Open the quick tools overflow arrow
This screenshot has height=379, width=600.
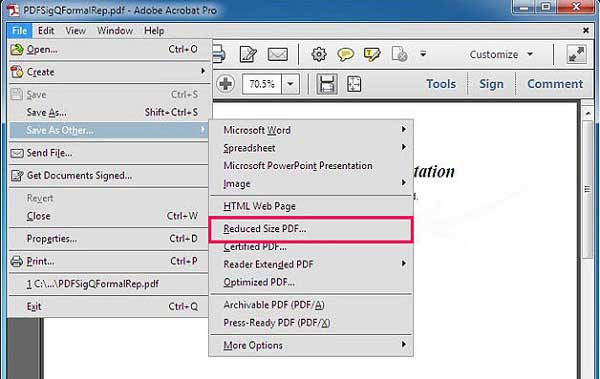pyautogui.click(x=423, y=54)
